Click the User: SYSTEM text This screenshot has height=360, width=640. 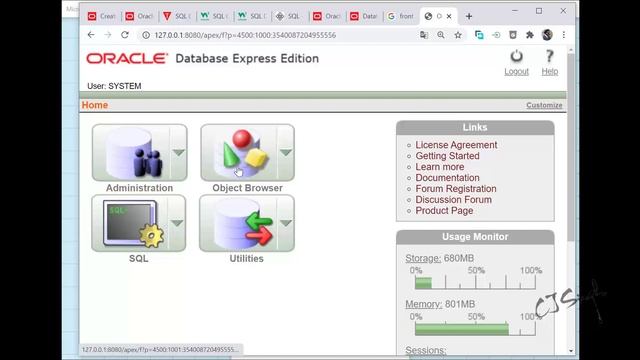tap(114, 86)
